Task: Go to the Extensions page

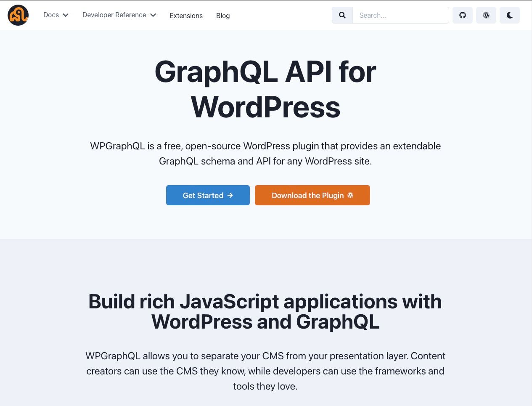Action: click(x=186, y=16)
